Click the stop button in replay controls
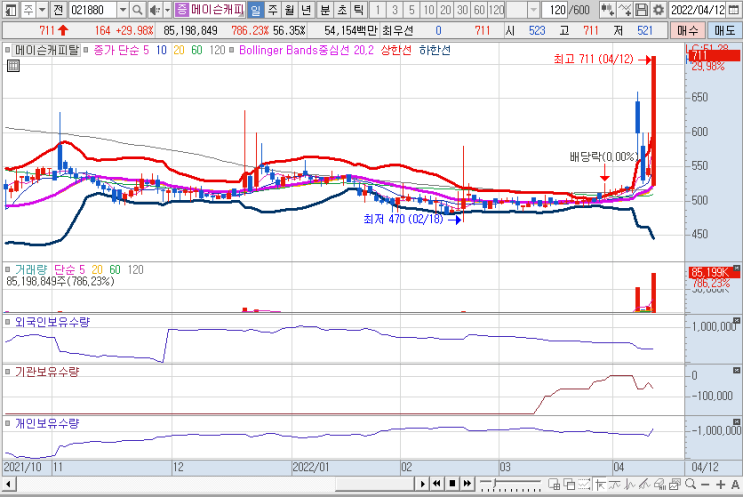Image resolution: width=743 pixels, height=497 pixels. [x=452, y=484]
